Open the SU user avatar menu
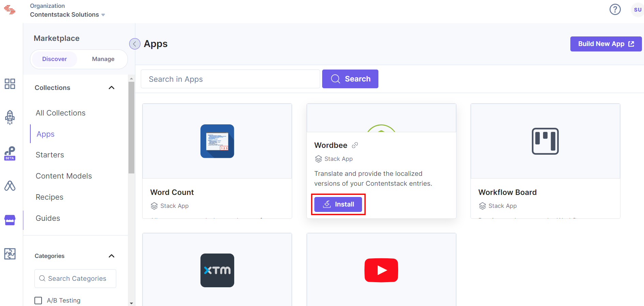644x306 pixels. point(637,10)
